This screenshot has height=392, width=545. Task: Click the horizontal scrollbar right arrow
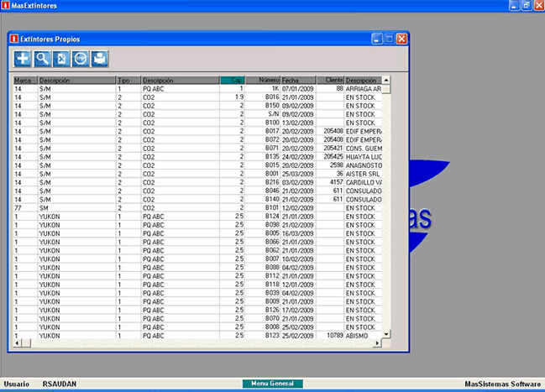tap(377, 343)
